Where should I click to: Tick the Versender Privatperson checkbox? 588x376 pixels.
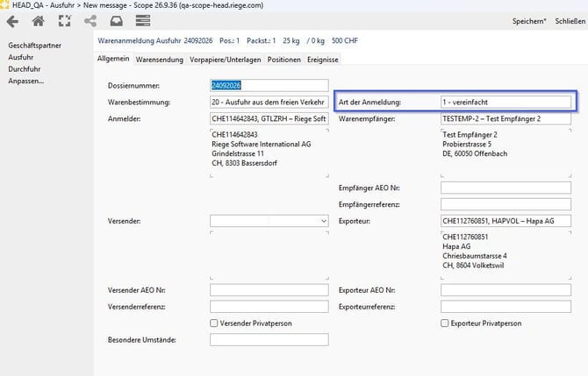214,323
